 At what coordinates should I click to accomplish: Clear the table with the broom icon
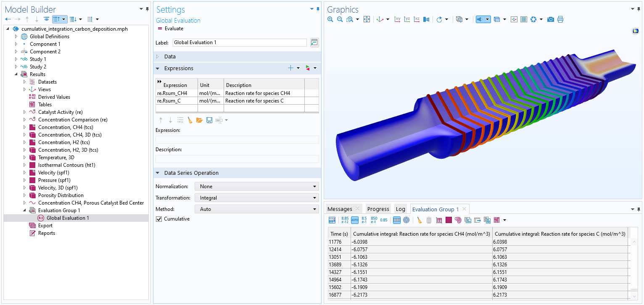[x=420, y=220]
